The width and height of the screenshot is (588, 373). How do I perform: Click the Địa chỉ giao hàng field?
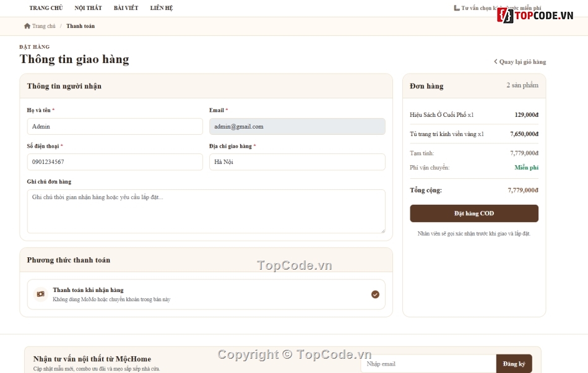click(x=297, y=162)
